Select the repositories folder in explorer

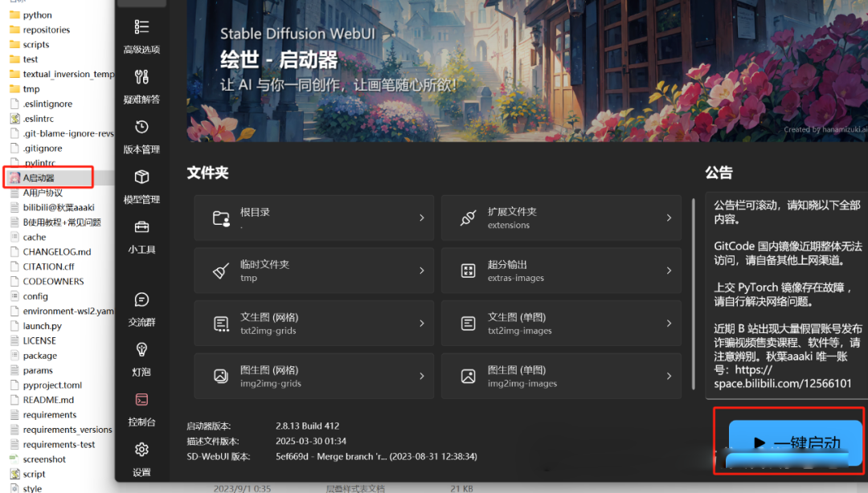click(x=47, y=30)
